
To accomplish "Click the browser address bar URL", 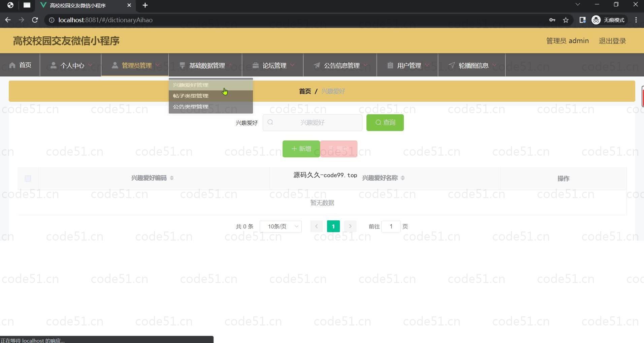I will [105, 20].
